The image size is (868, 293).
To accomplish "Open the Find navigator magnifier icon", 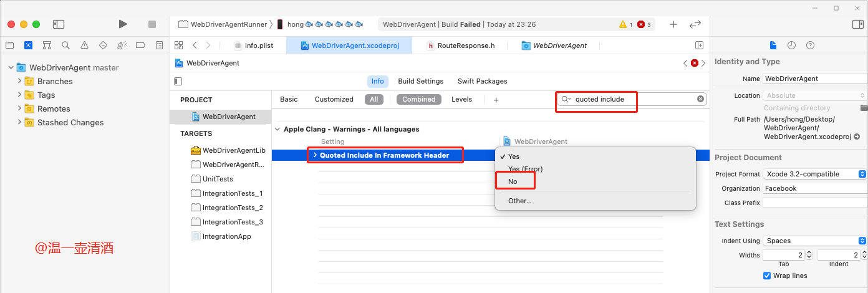I will [65, 46].
